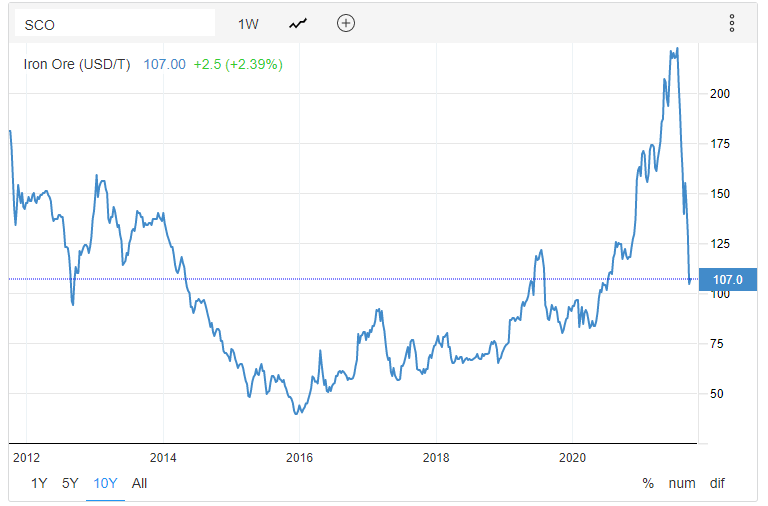Viewport: 768px width, 506px height.
Task: Select the 5Y time range
Action: (70, 483)
